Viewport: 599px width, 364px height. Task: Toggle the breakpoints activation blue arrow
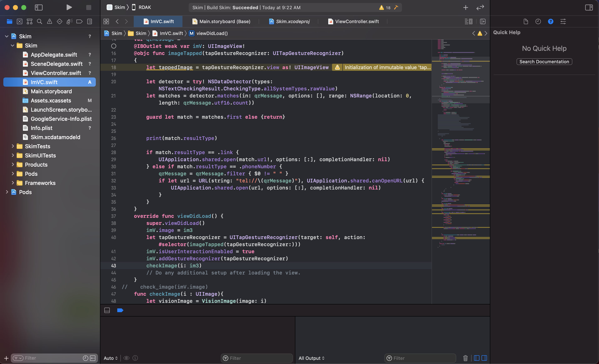[120, 310]
